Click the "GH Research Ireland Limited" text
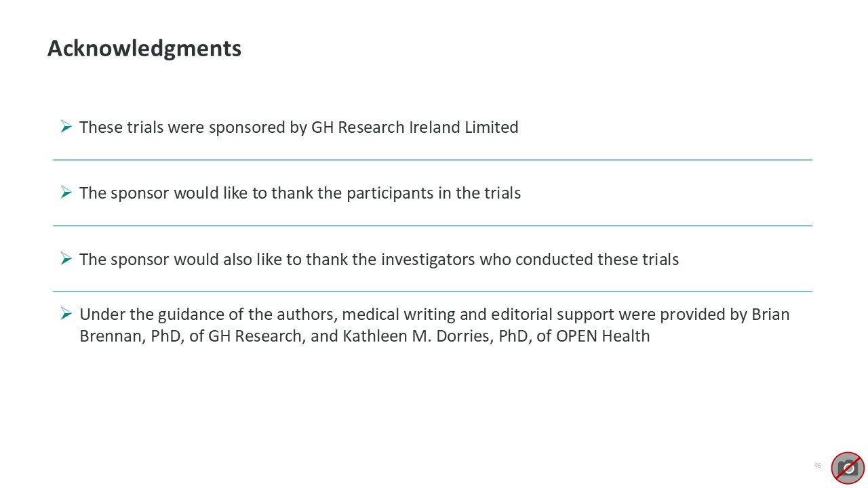Viewport: 868px width, 488px height. pyautogui.click(x=414, y=127)
